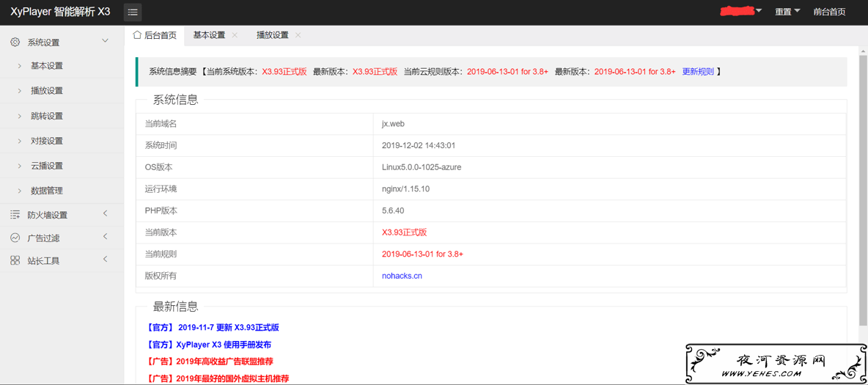Click the firewall icon beside 防火墙设置

point(15,215)
